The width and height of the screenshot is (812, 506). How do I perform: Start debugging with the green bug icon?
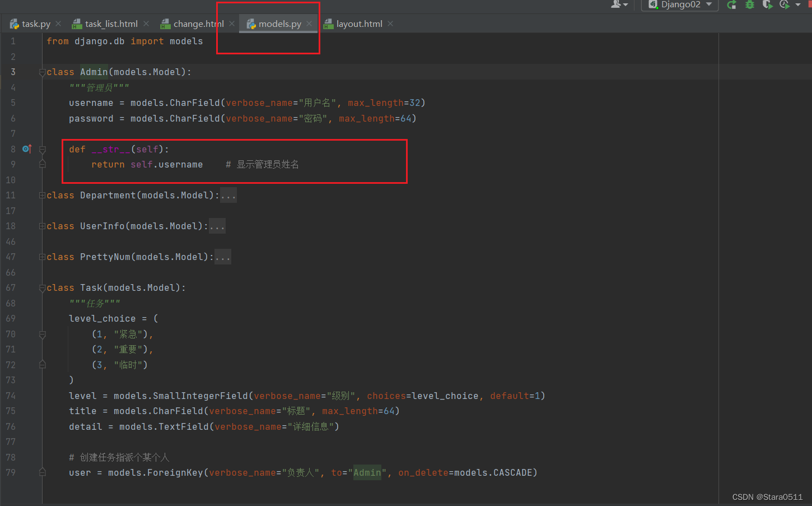pyautogui.click(x=750, y=4)
